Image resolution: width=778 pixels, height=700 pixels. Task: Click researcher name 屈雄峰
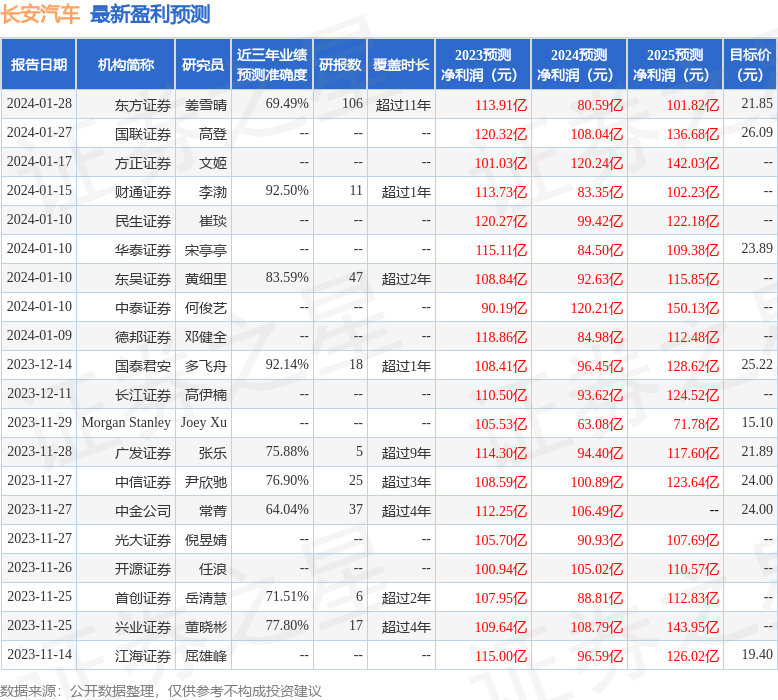pos(206,656)
